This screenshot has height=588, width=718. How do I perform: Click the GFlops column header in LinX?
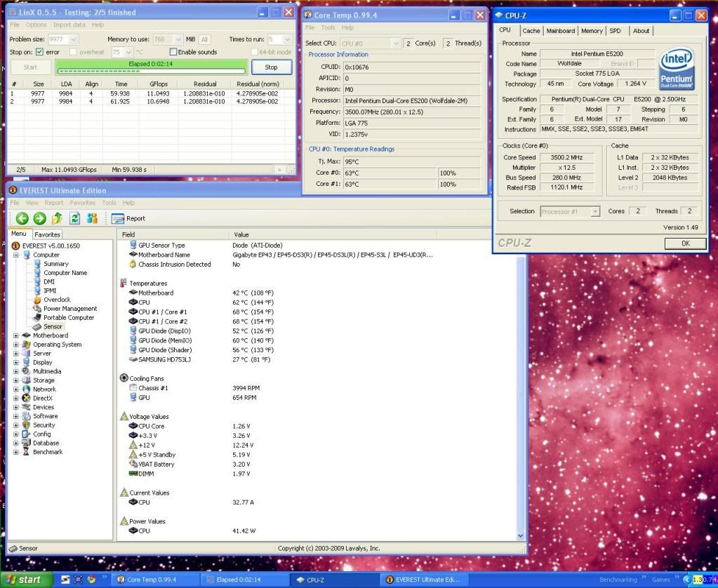tap(159, 83)
